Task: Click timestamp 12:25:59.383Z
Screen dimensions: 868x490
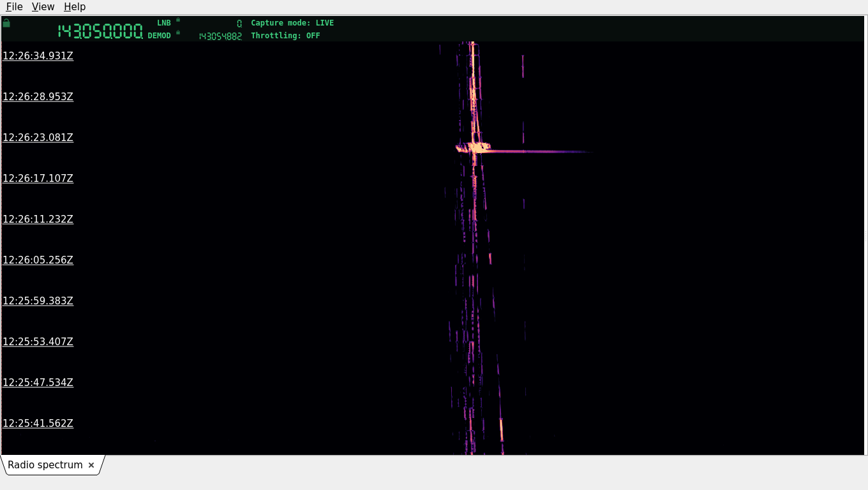Action: pyautogui.click(x=38, y=301)
